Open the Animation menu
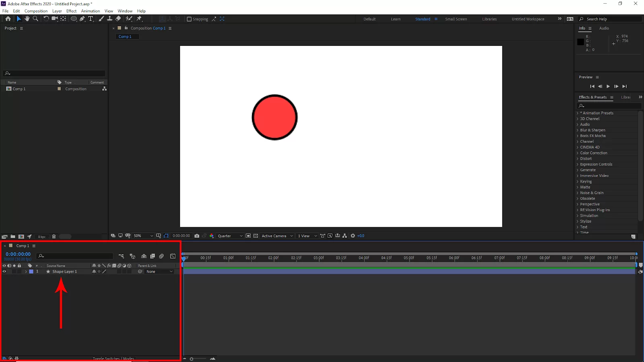This screenshot has width=644, height=362. [x=91, y=11]
